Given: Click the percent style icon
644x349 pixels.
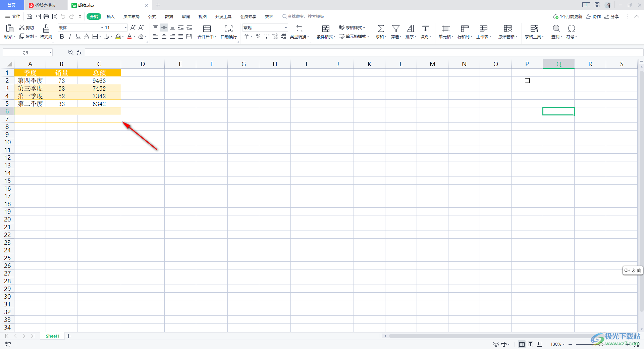Looking at the screenshot, I should click(258, 36).
